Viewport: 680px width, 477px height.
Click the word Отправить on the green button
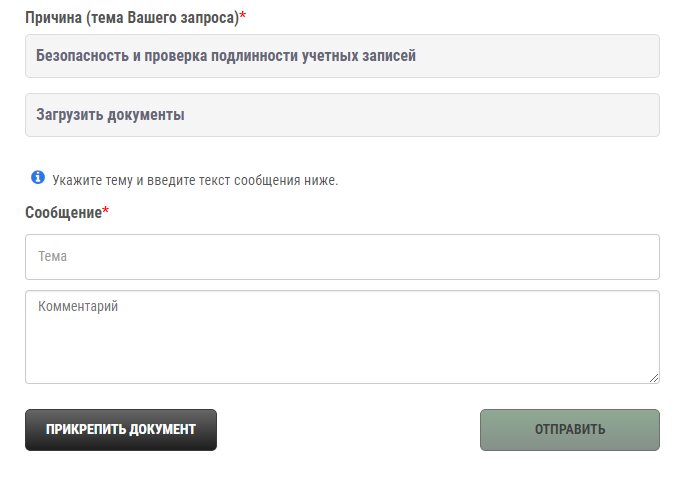570,430
